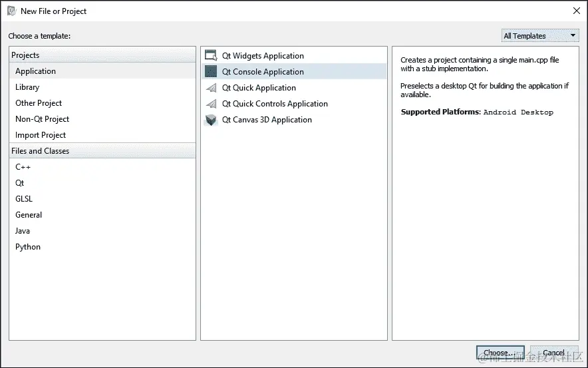Select Qt Quick Controls Application template
This screenshot has height=368, width=588.
294,104
